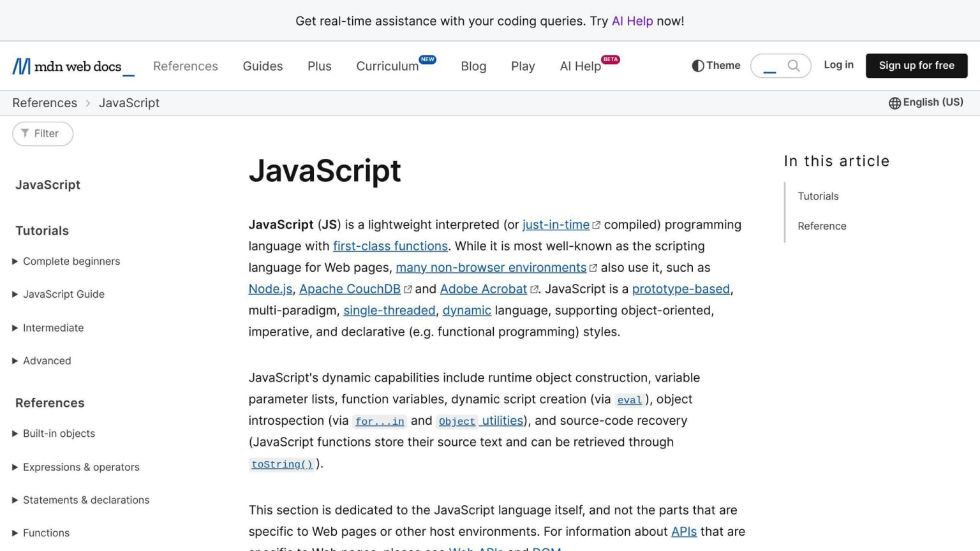Image resolution: width=980 pixels, height=551 pixels.
Task: Click the In this article heading
Action: pyautogui.click(x=836, y=161)
